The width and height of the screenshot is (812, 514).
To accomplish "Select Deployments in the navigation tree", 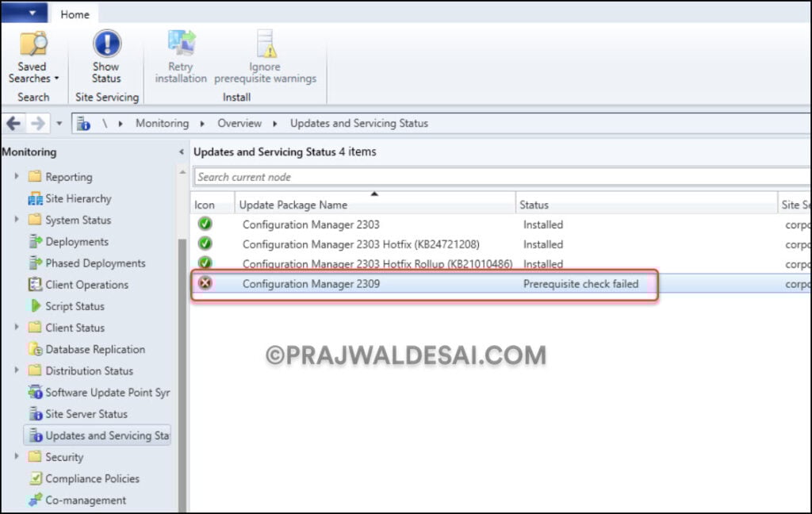I will point(77,241).
